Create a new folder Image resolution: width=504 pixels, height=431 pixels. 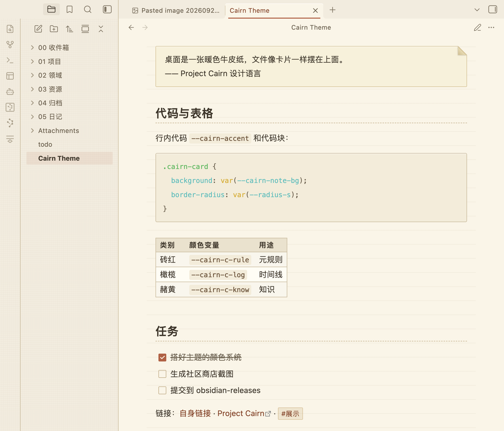click(54, 29)
